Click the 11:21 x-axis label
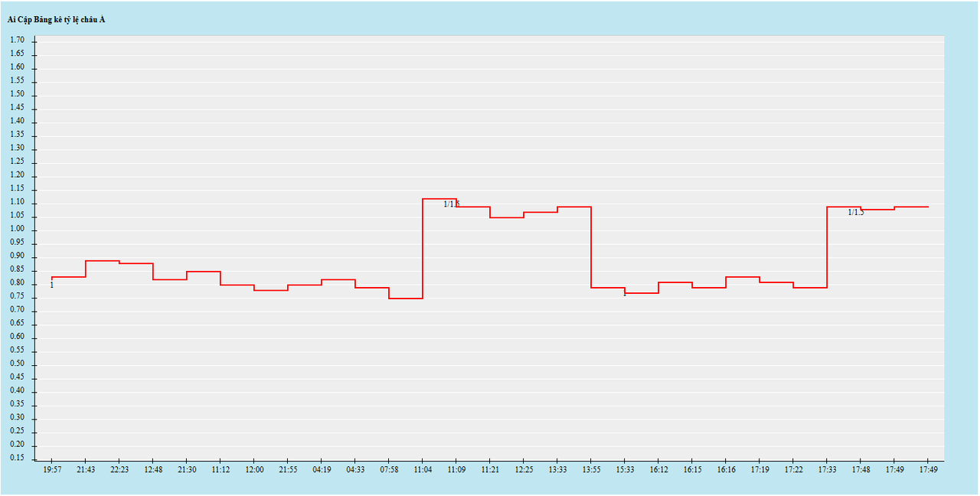The width and height of the screenshot is (980, 496). pos(490,470)
